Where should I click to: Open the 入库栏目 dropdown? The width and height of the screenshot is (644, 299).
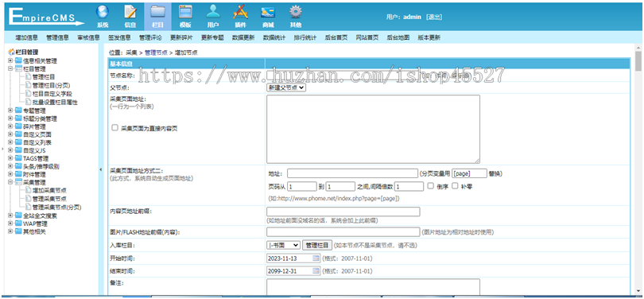click(283, 245)
